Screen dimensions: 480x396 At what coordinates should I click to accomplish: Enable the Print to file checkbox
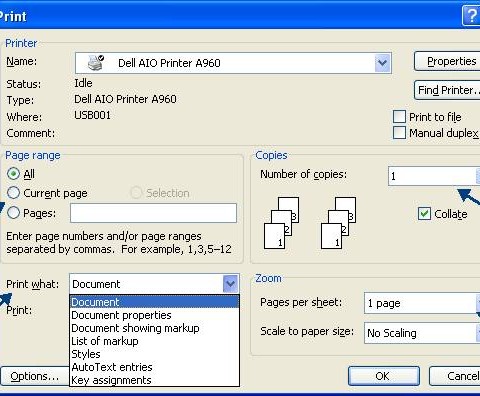coord(399,117)
